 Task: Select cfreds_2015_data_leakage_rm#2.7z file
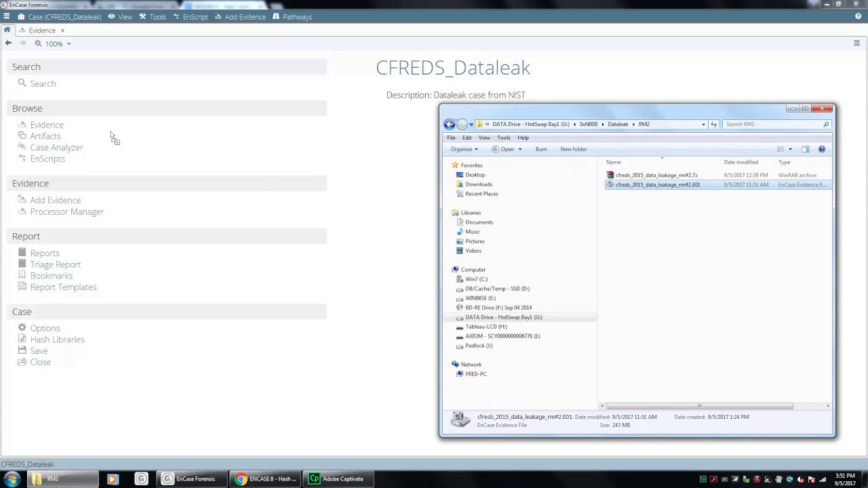[x=656, y=175]
